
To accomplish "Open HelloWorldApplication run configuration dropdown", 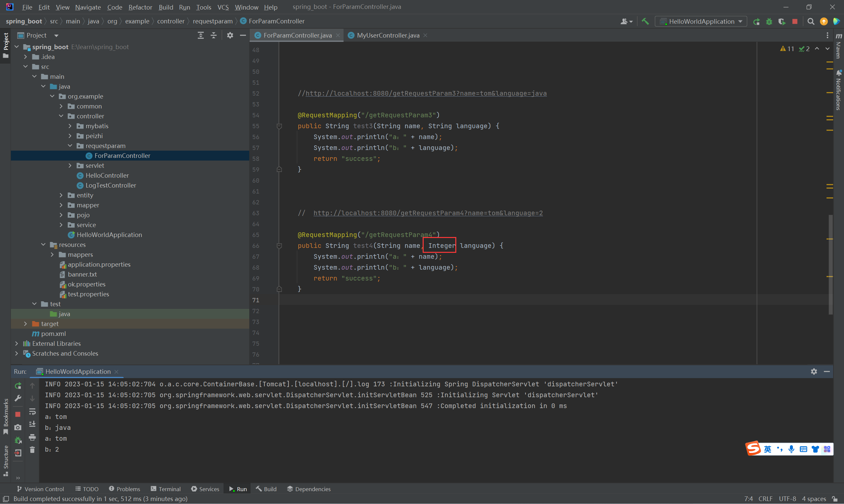I will pyautogui.click(x=701, y=21).
